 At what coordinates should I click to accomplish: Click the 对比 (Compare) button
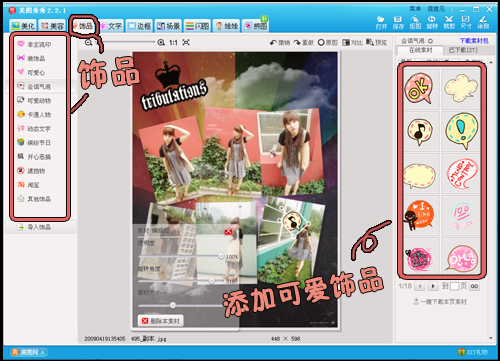352,42
